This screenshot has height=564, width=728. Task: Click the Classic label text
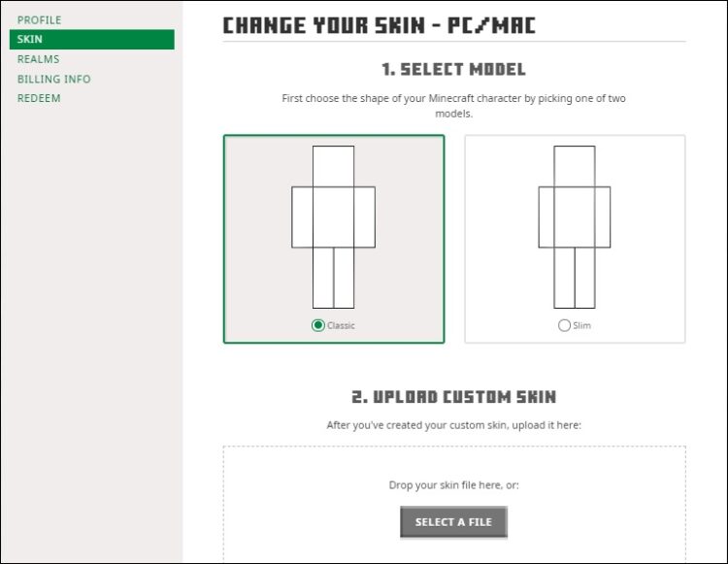341,325
